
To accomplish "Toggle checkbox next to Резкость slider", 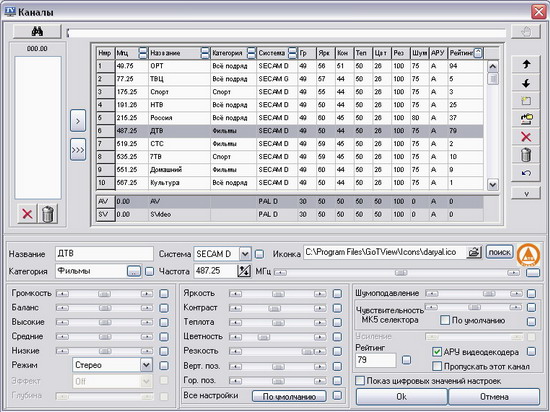I will (337, 351).
